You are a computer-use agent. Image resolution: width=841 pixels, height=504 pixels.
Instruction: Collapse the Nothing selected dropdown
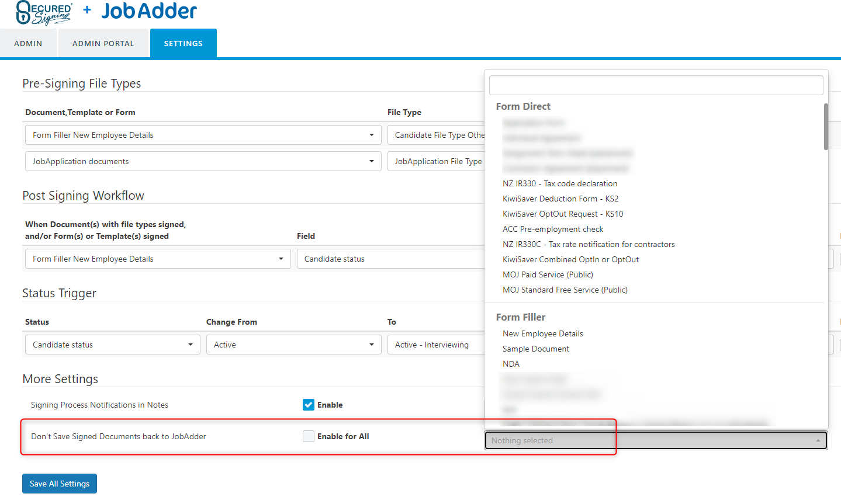pos(655,440)
